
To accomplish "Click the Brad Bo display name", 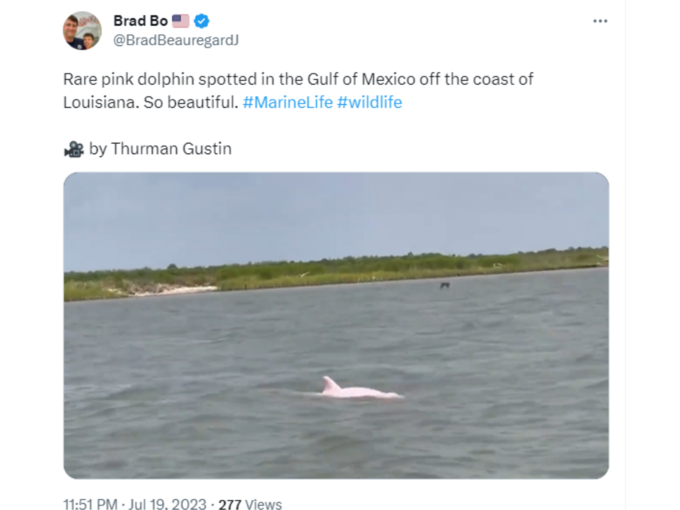I will 141,21.
